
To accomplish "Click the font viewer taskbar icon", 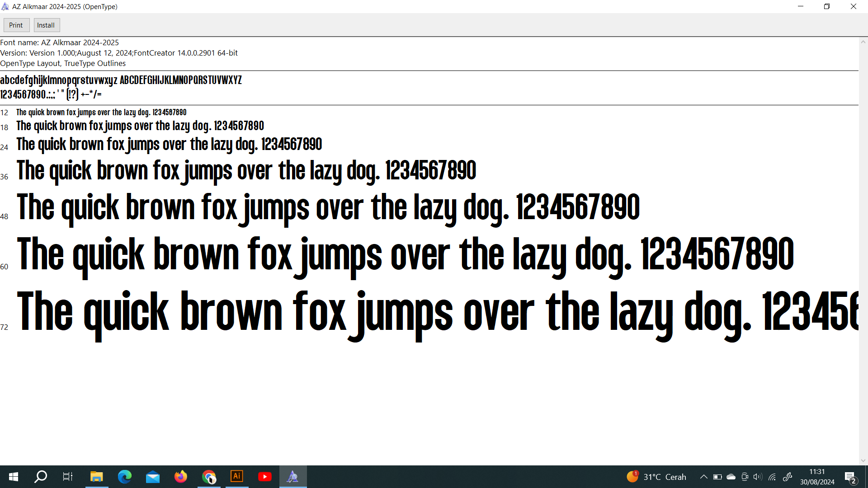I will pos(293,477).
